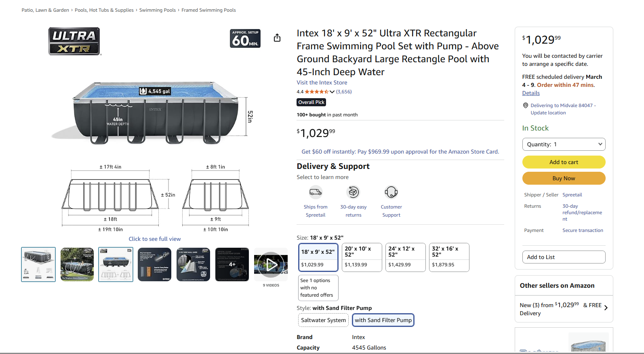The width and height of the screenshot is (644, 354).
Task: Choose the 32' x 16' x 52" size
Action: (449, 257)
